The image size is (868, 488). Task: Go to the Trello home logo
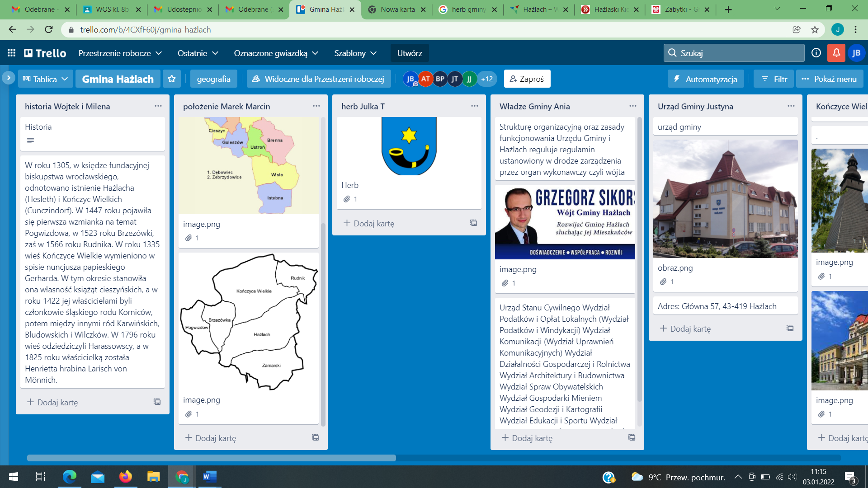(45, 53)
